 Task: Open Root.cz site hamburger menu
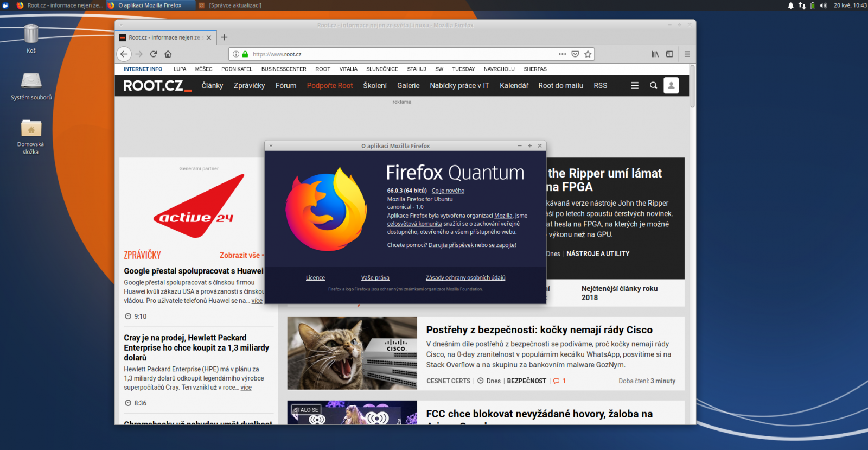pyautogui.click(x=635, y=85)
